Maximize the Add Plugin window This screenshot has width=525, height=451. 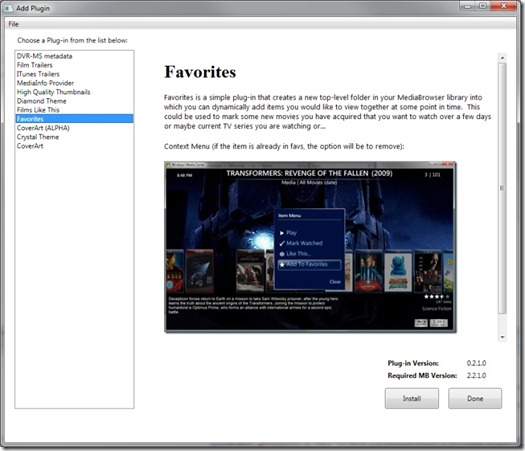tap(483, 6)
